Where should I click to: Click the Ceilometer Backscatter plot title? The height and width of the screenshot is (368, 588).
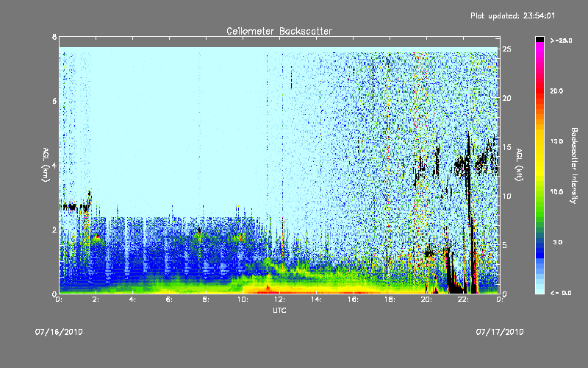tap(279, 31)
